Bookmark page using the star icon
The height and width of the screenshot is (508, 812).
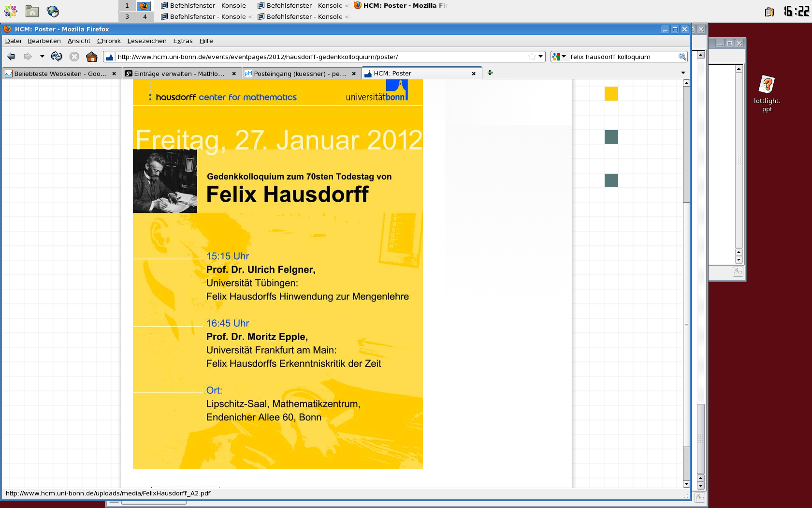532,57
